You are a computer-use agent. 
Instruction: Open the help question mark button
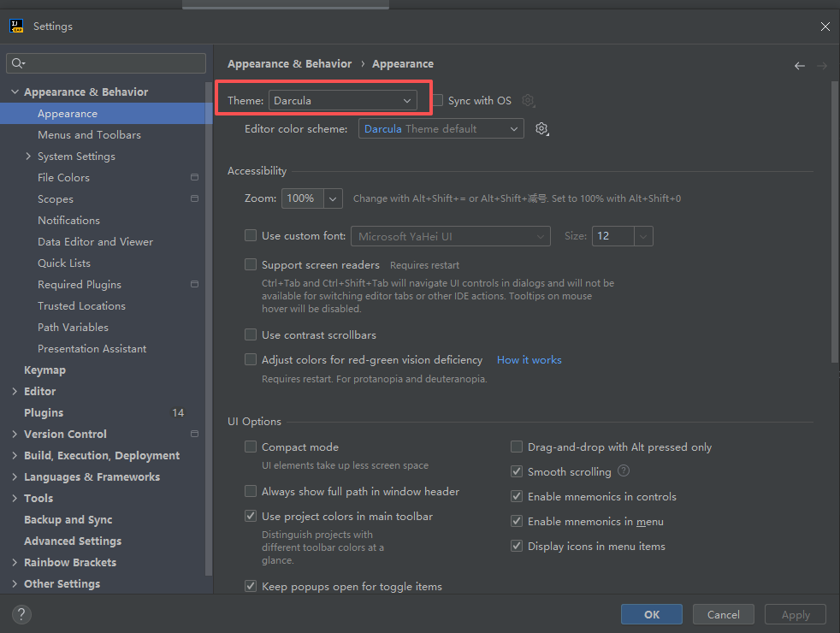coord(21,614)
